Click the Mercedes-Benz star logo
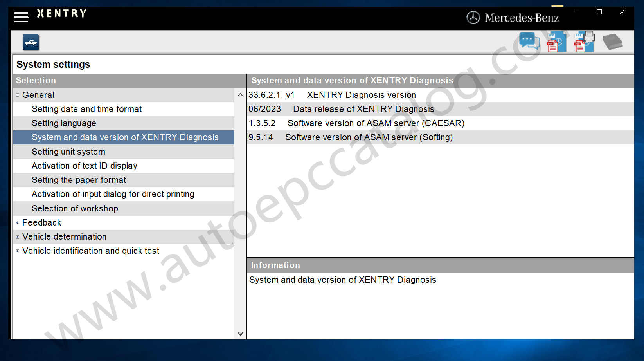 (x=473, y=18)
